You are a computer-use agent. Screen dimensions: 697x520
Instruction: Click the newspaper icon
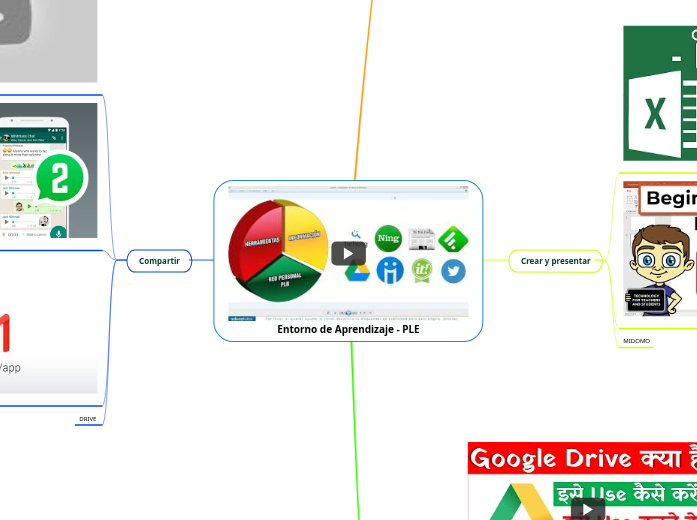tap(421, 239)
